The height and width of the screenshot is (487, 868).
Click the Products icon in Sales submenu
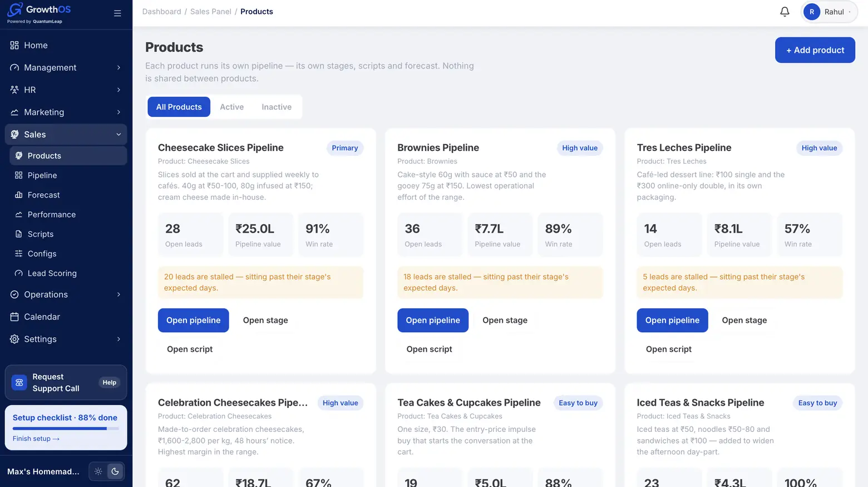click(x=18, y=156)
